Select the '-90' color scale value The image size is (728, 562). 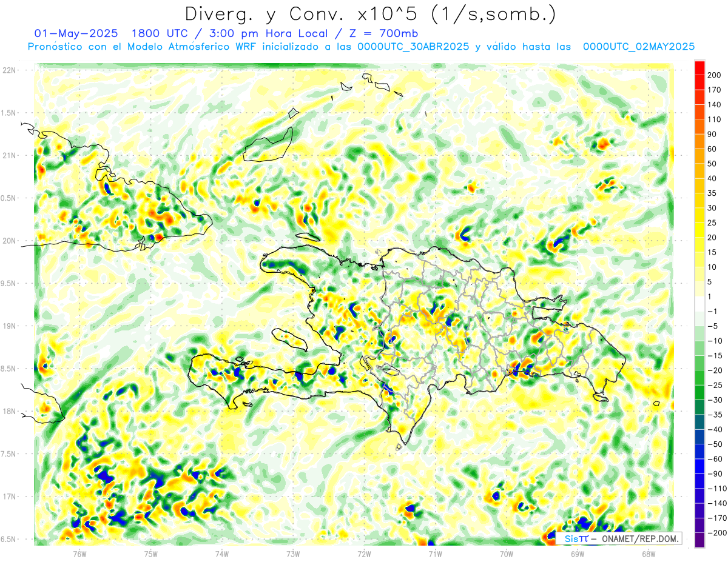pyautogui.click(x=716, y=474)
